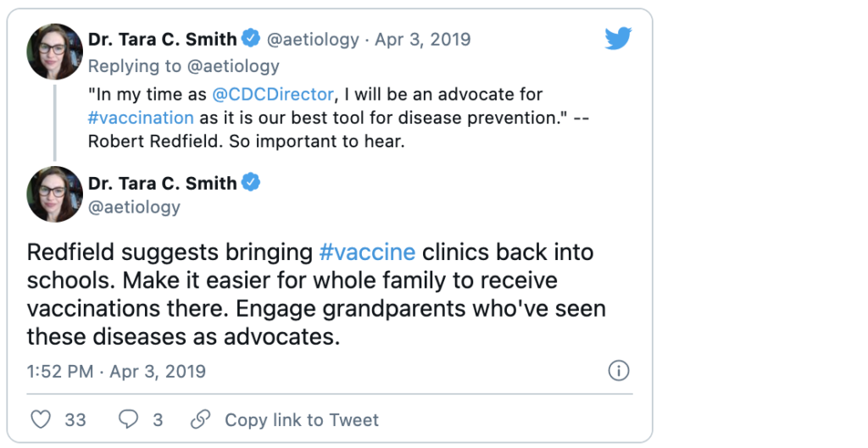Screen dimensions: 868x448
Task: Click the Twitter bird logo icon
Action: 618,38
